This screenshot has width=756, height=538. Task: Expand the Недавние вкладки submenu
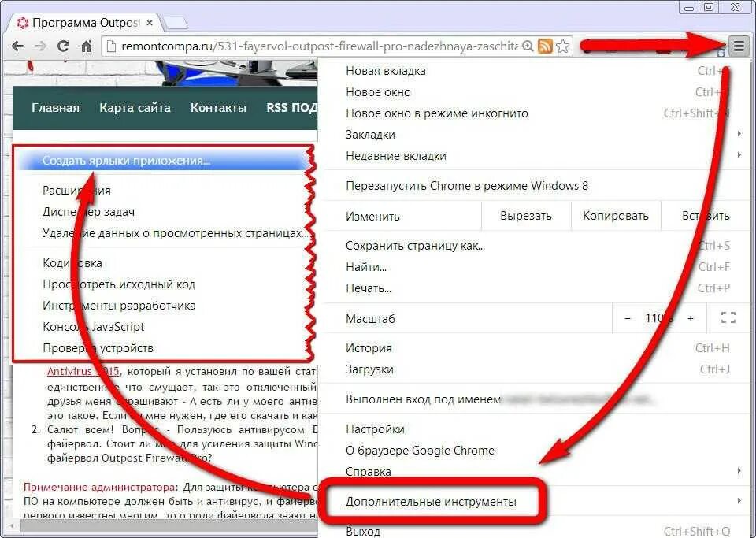[534, 156]
